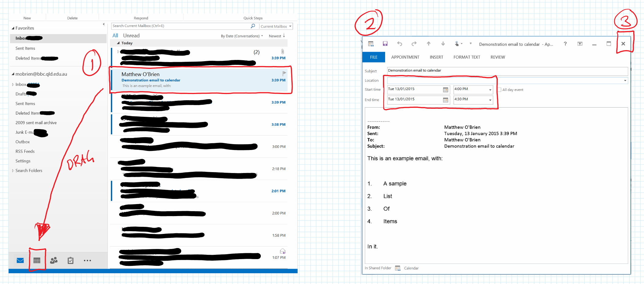The height and width of the screenshot is (284, 644).
Task: Switch the message filter to Unread
Action: point(131,35)
